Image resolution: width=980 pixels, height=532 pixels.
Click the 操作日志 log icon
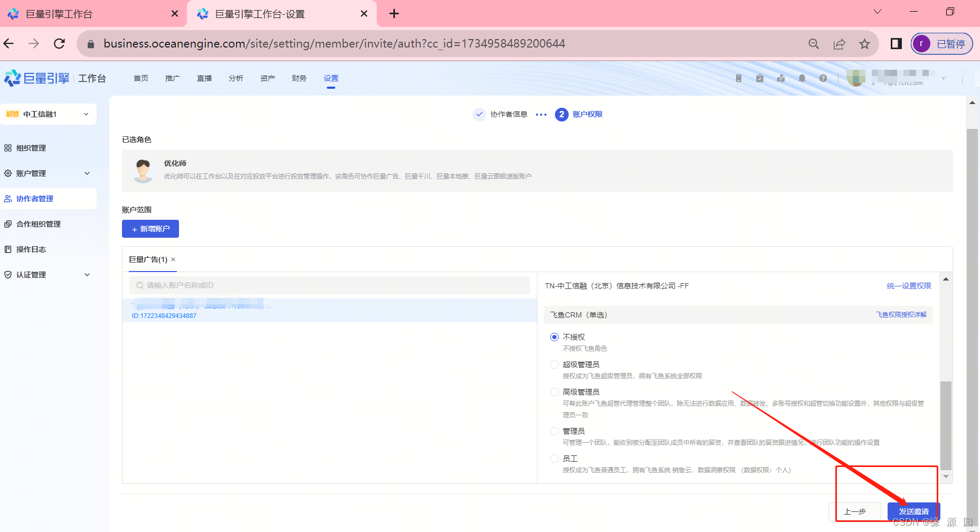click(x=8, y=249)
